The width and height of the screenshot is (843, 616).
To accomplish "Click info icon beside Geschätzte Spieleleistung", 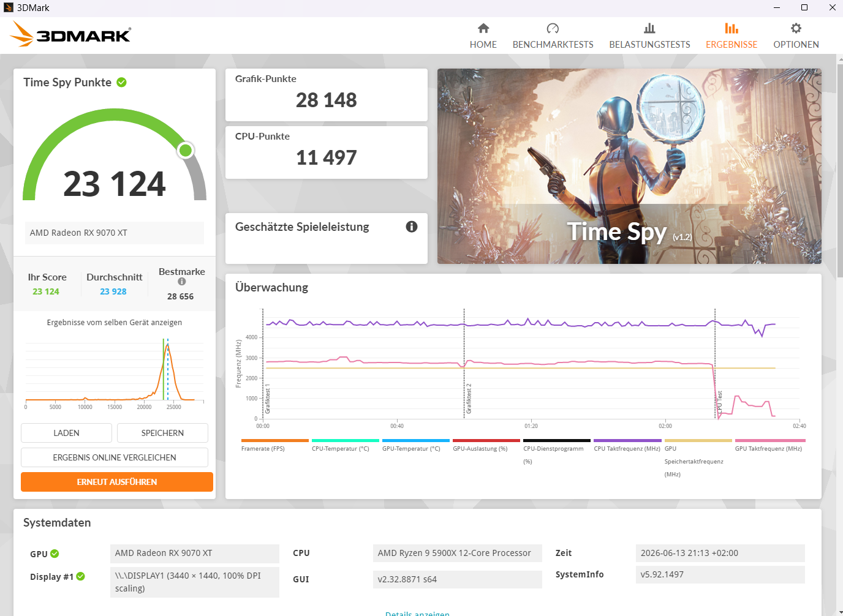I will [412, 227].
